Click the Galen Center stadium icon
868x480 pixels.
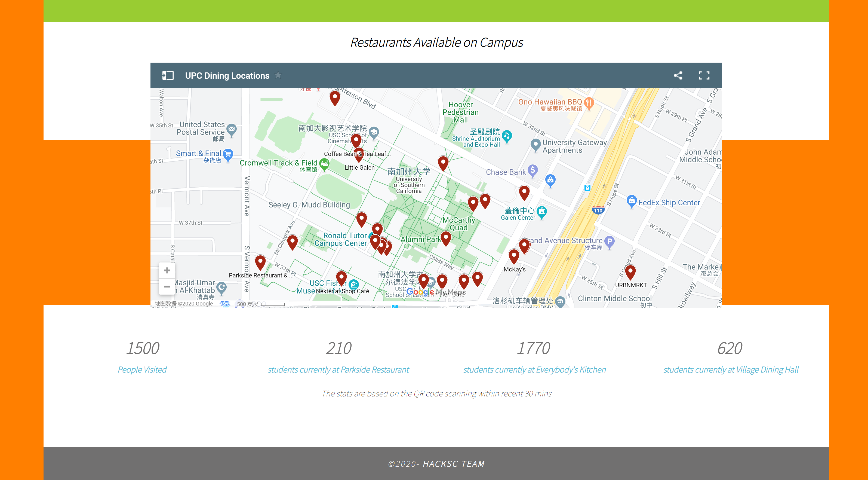pyautogui.click(x=541, y=211)
